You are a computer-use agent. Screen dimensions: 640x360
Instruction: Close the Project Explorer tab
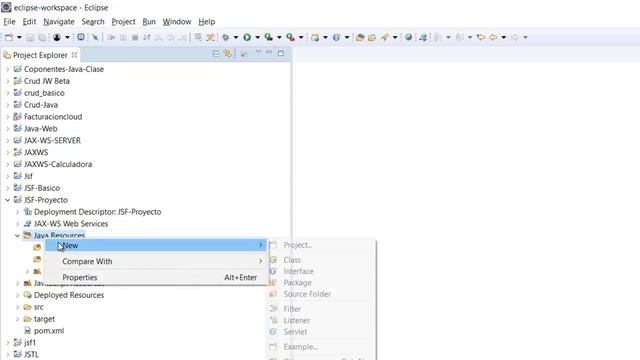(x=74, y=54)
